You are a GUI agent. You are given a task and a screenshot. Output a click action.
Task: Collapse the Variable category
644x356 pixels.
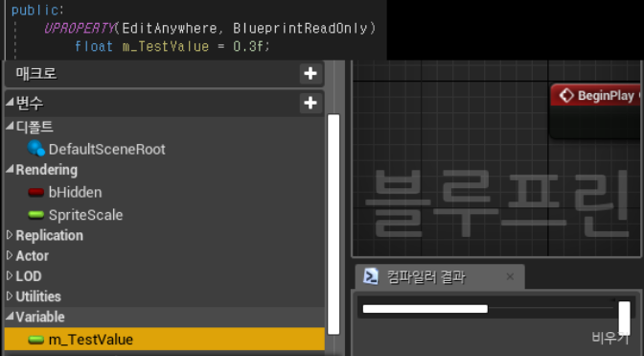[x=10, y=316]
